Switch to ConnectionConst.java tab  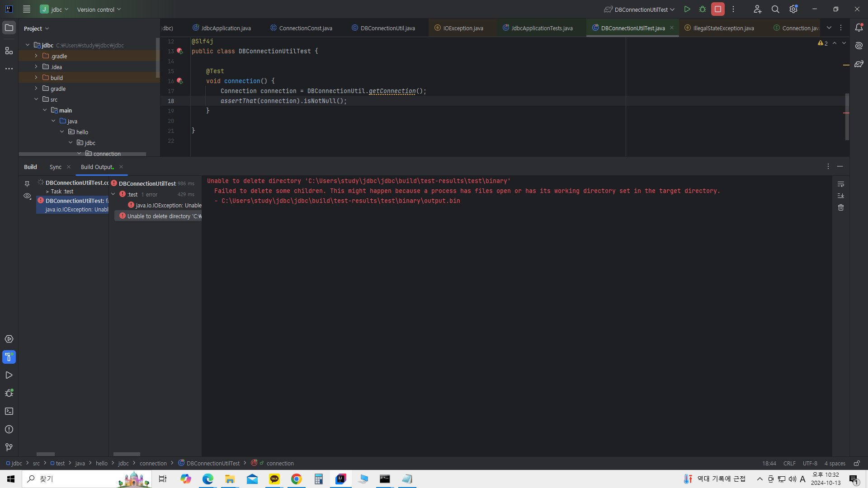(x=301, y=28)
